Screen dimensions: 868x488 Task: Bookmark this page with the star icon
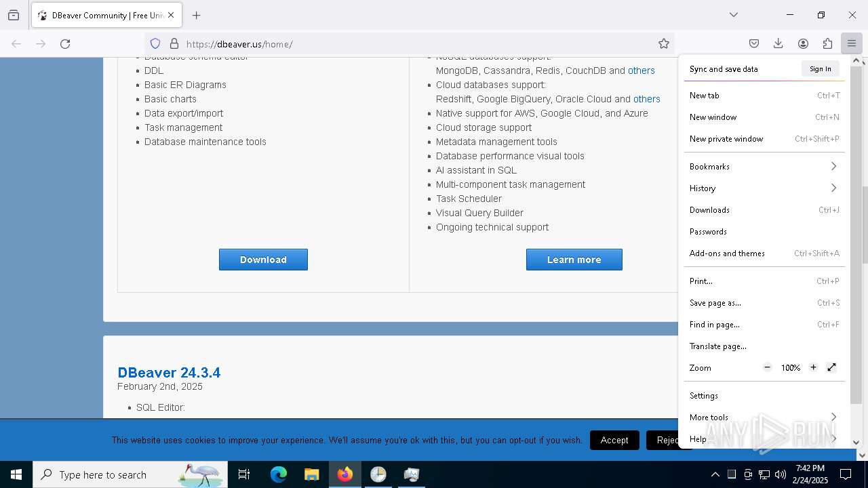point(663,43)
